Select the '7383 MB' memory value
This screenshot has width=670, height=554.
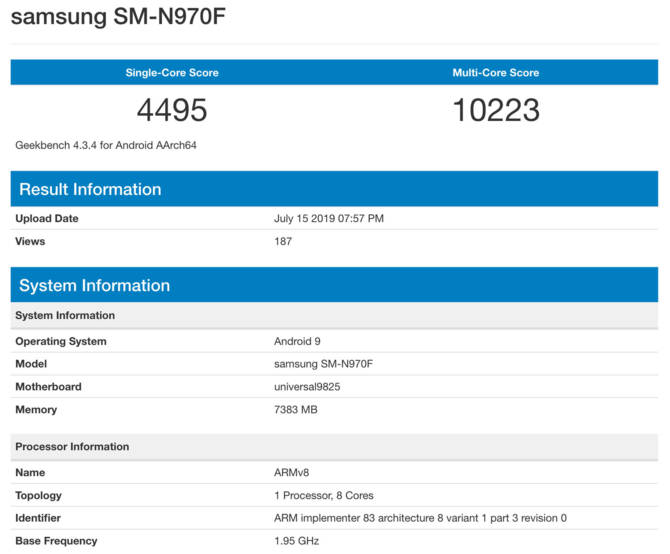point(296,410)
